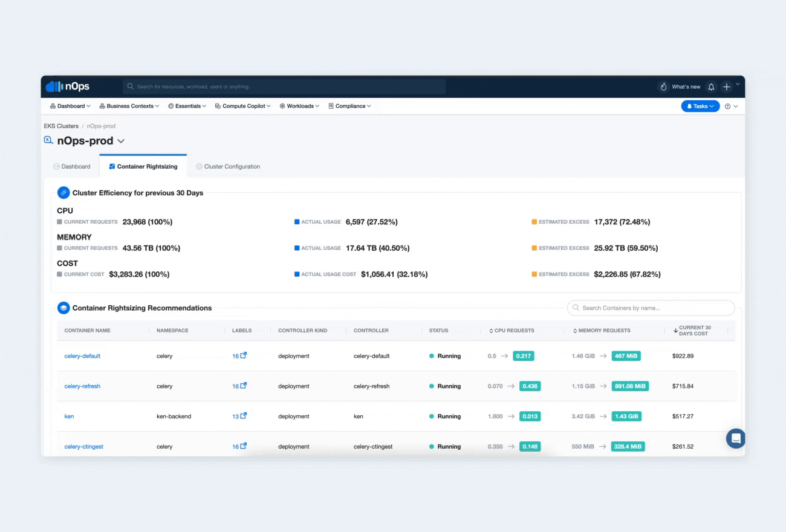Click the 891.08 MiB recommended memory badge
The width and height of the screenshot is (786, 532).
pyautogui.click(x=630, y=386)
